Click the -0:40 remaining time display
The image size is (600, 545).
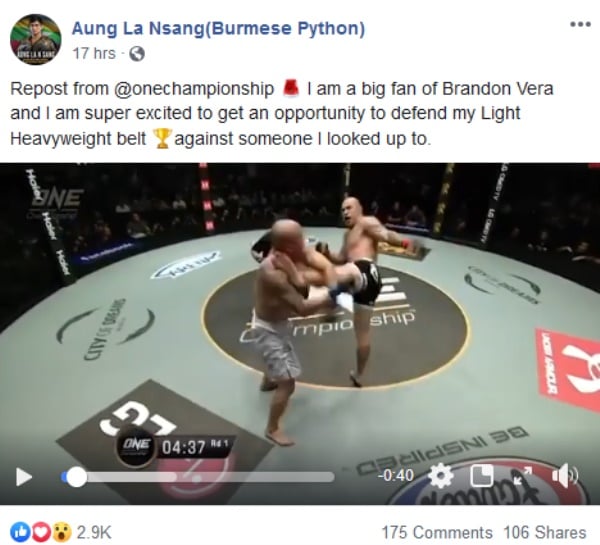point(396,476)
